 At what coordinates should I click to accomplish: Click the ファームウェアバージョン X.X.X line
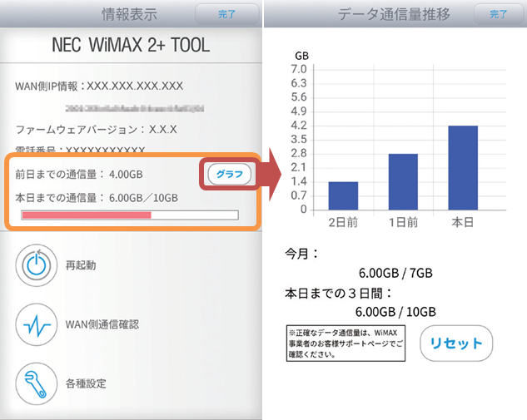click(x=96, y=129)
